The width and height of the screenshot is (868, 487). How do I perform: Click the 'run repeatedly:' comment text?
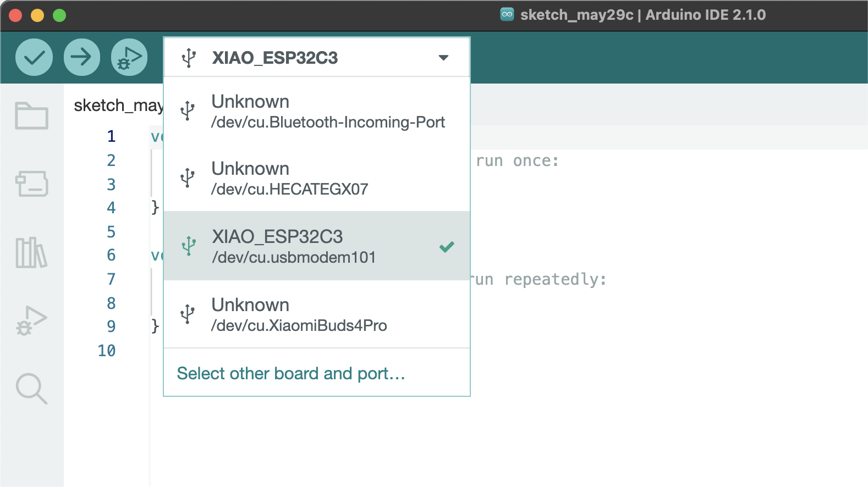[x=538, y=280]
